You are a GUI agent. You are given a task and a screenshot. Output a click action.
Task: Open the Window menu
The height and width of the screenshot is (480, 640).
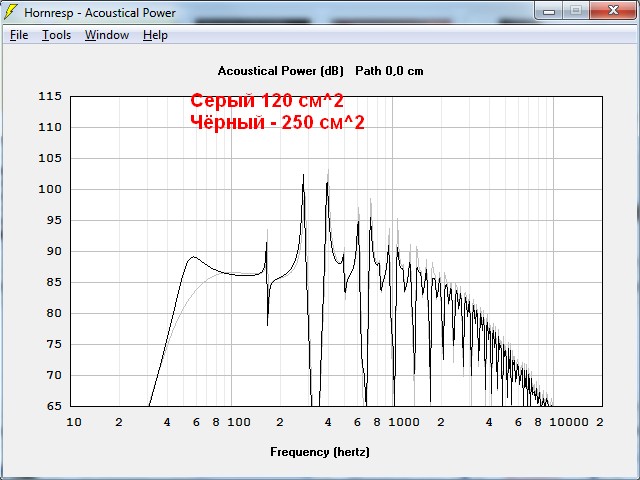(x=107, y=35)
